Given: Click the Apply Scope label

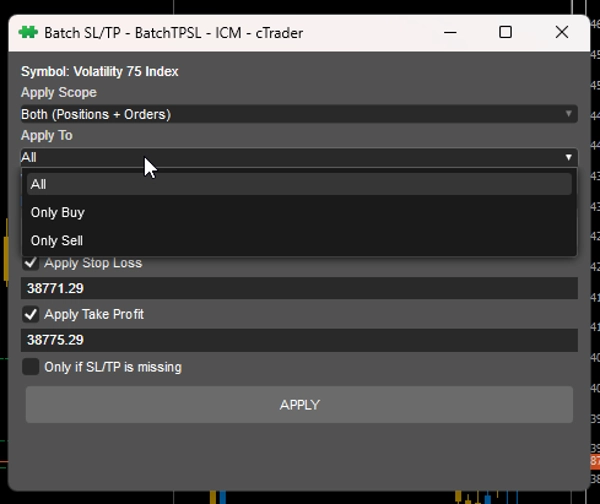Looking at the screenshot, I should [59, 92].
